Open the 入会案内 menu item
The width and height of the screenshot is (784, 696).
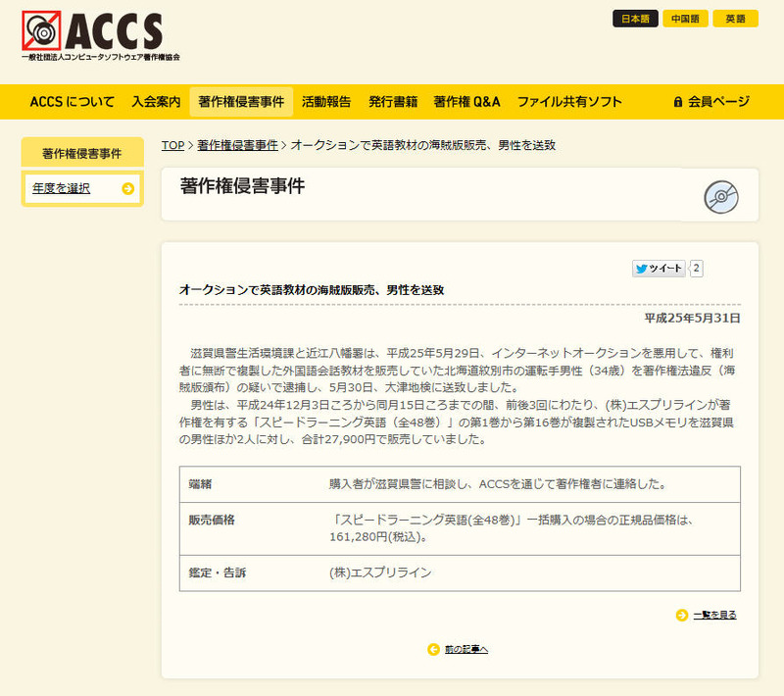(x=156, y=102)
